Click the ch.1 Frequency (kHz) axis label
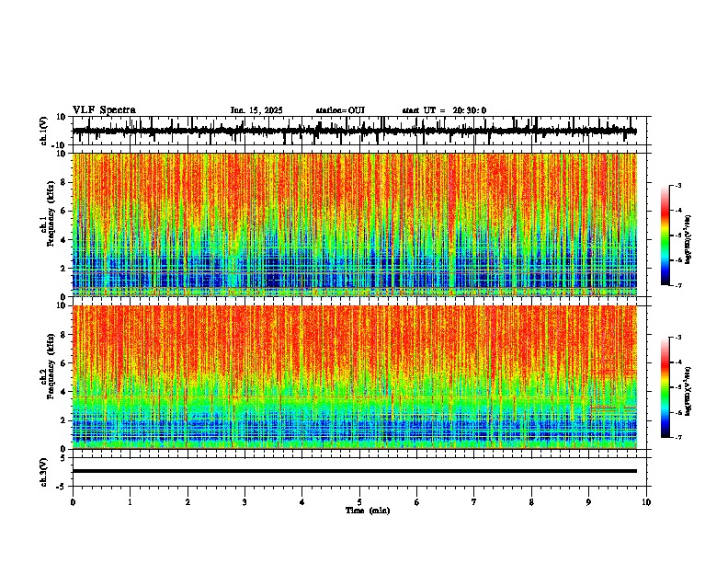The height and width of the screenshot is (563, 728). (x=48, y=213)
